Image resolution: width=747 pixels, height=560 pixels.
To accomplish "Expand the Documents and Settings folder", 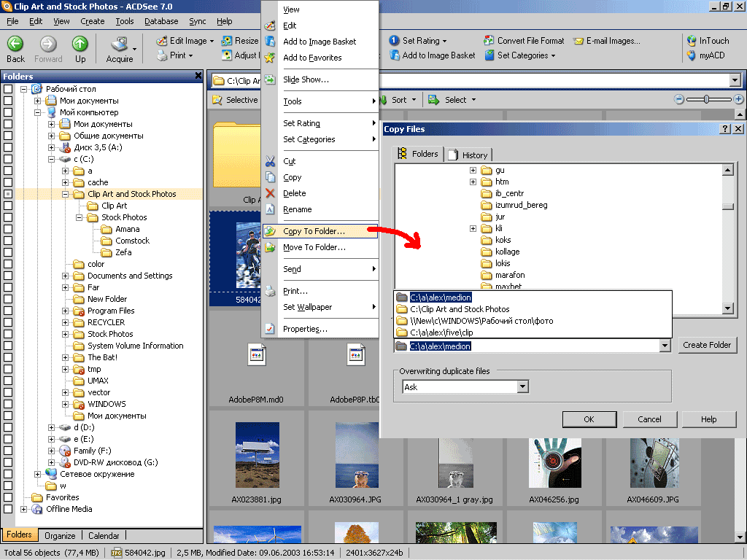I will 65,276.
